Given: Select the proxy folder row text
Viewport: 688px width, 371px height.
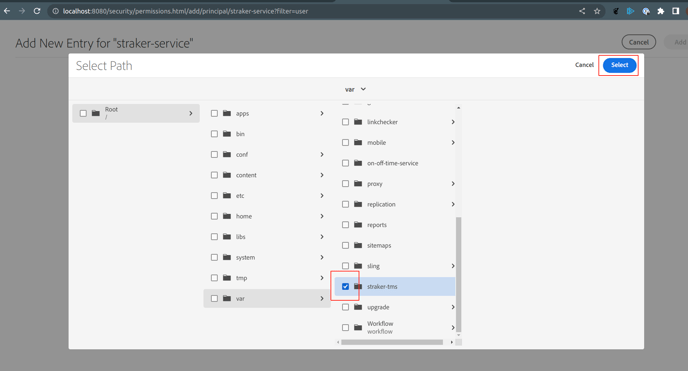Looking at the screenshot, I should pyautogui.click(x=375, y=184).
